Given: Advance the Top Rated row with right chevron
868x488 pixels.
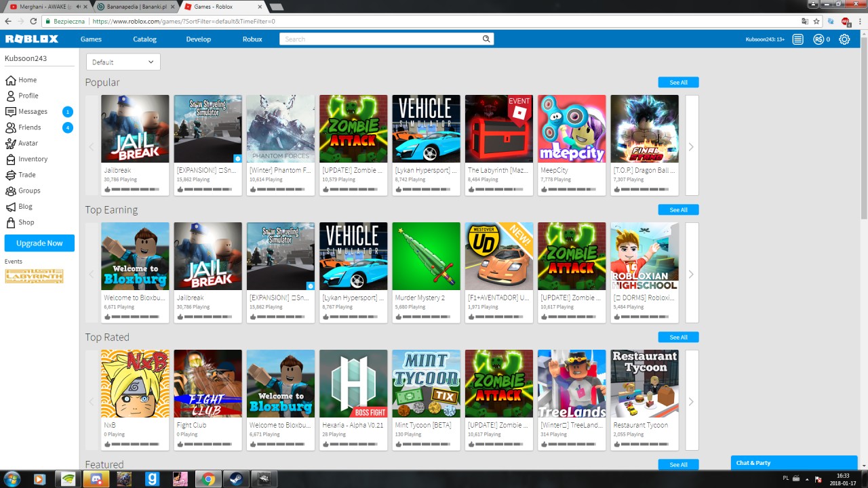Looking at the screenshot, I should coord(692,401).
